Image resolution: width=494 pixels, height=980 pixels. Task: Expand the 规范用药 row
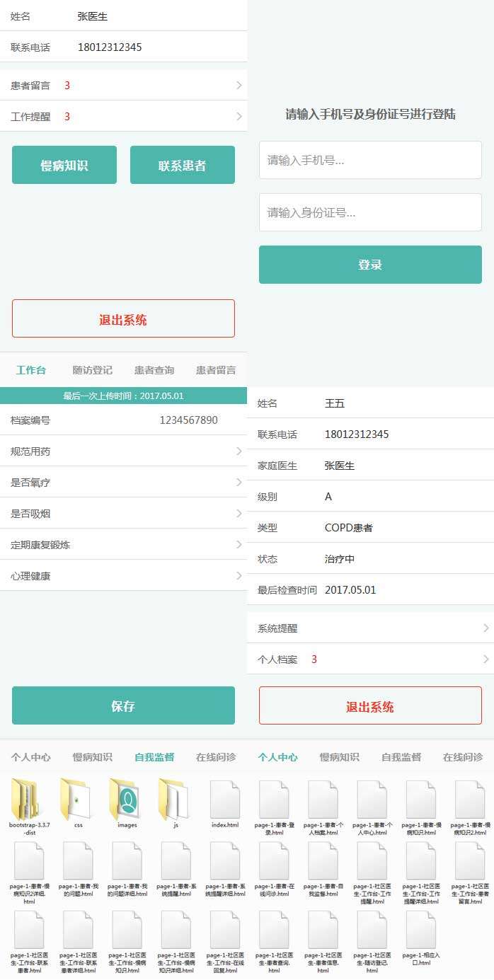[x=123, y=451]
